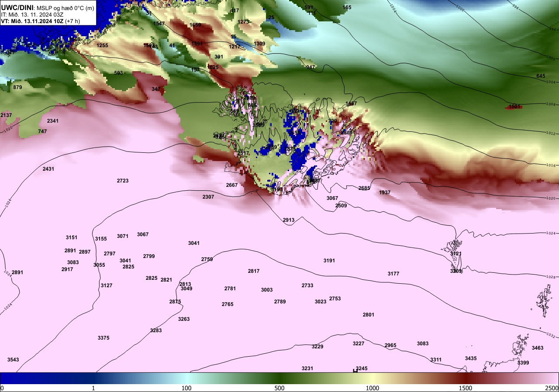Click the value 2801
Image resolution: width=559 pixels, height=392 pixels.
pyautogui.click(x=369, y=315)
